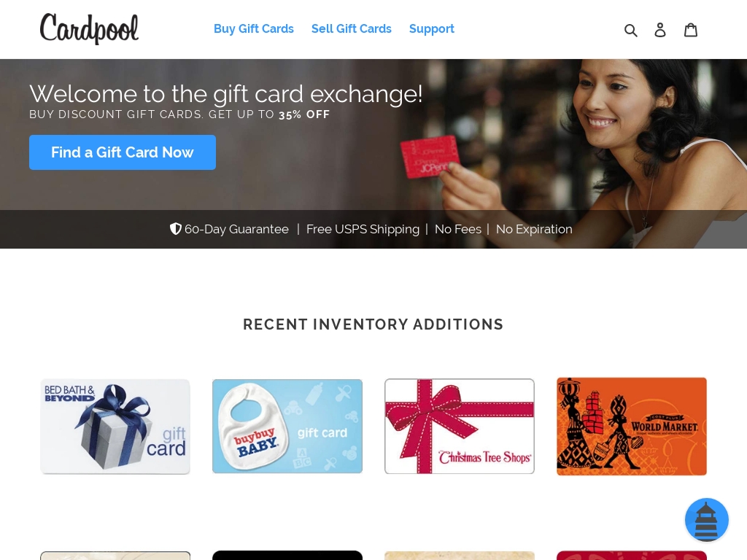
Task: Click Find a Gift Card Now button
Action: [x=123, y=152]
